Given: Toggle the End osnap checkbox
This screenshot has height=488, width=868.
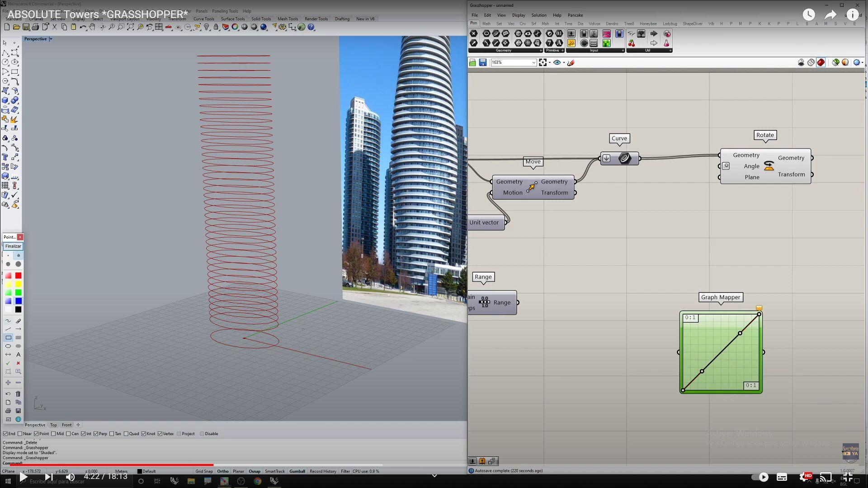Looking at the screenshot, I should [5, 434].
